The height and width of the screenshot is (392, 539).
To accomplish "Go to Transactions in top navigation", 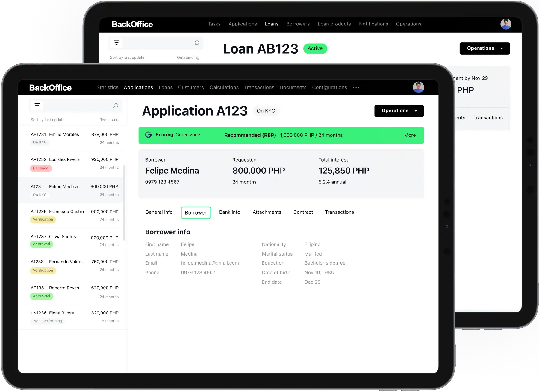I will pos(259,87).
